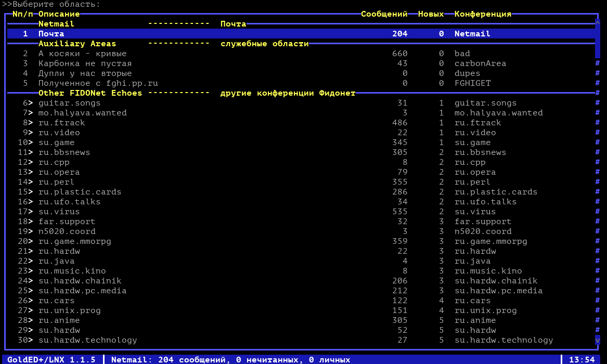The height and width of the screenshot is (364, 607).
Task: Click 'служебные области' separator caption
Action: pyautogui.click(x=264, y=44)
